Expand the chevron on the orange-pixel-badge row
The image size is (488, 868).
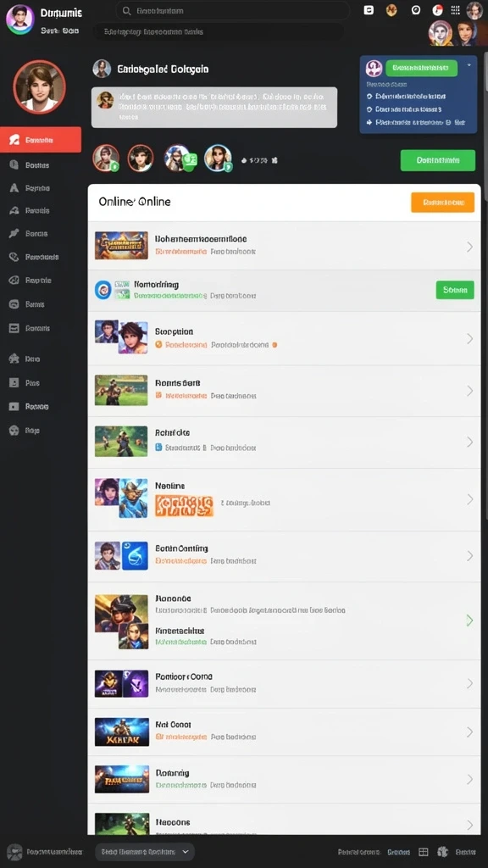(469, 499)
